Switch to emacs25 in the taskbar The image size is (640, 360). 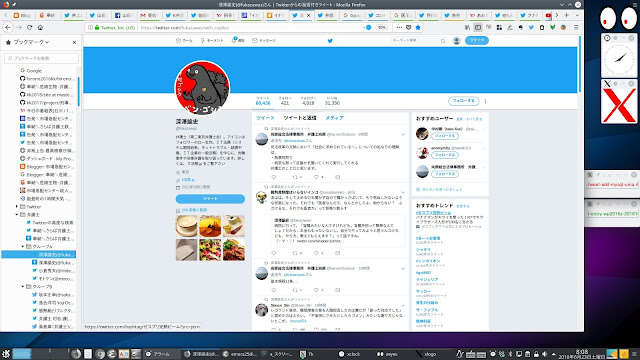pyautogui.click(x=240, y=354)
